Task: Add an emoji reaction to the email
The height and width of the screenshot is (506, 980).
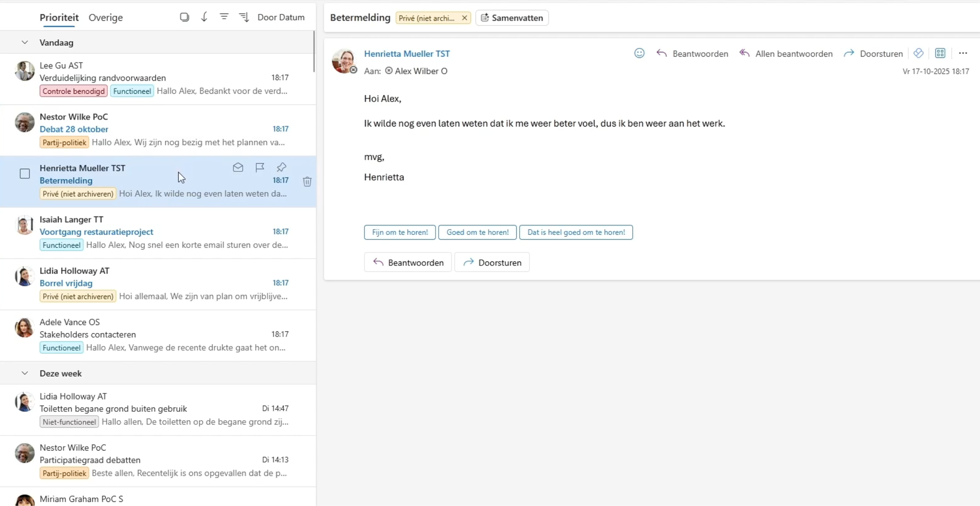Action: point(639,53)
